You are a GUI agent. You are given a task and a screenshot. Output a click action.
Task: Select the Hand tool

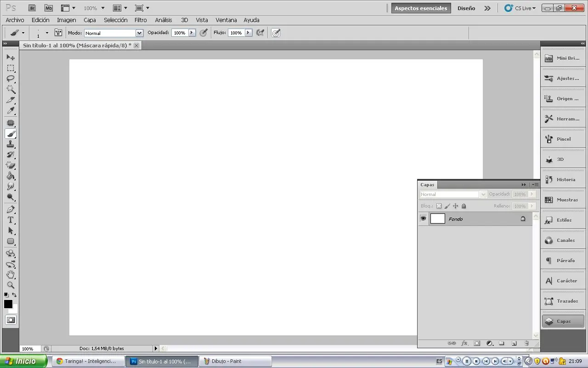tap(11, 275)
